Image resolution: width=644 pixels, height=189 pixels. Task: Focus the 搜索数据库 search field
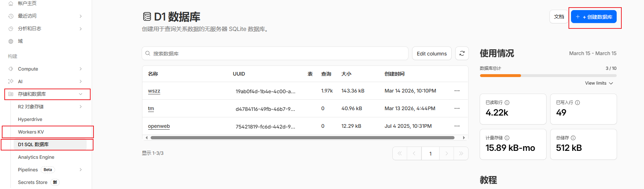click(275, 53)
